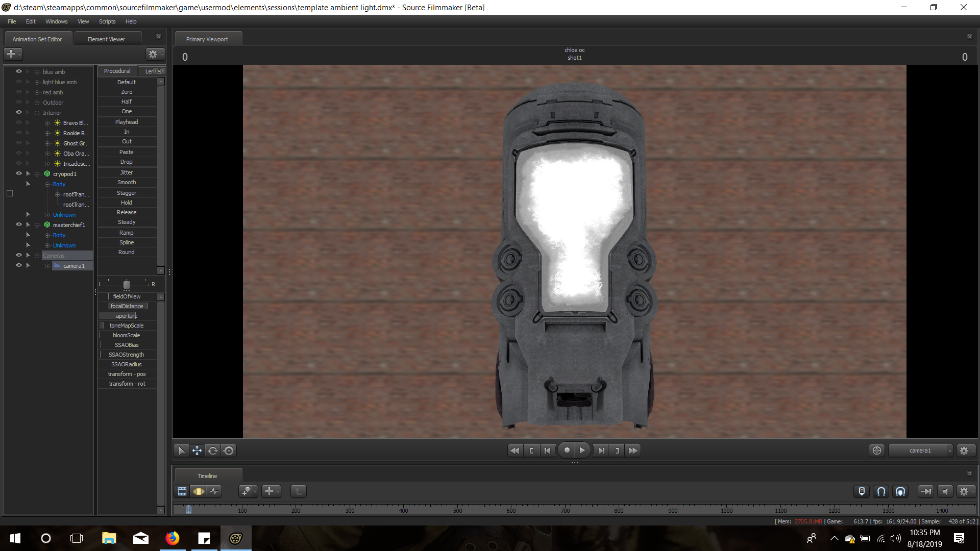Open the Animation Set Editor plus menu
This screenshot has width=980, height=551.
tap(13, 54)
